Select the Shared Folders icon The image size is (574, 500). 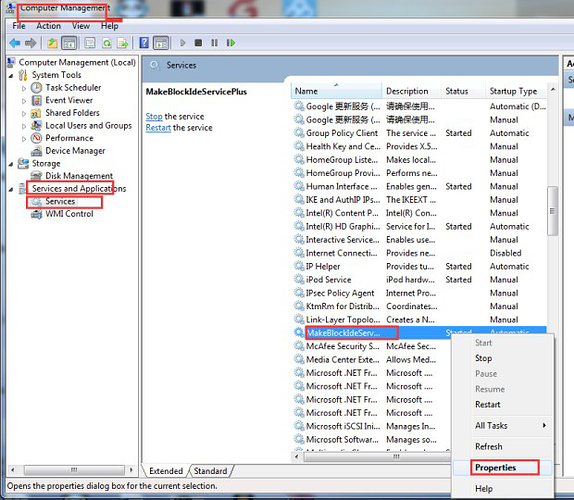click(36, 113)
